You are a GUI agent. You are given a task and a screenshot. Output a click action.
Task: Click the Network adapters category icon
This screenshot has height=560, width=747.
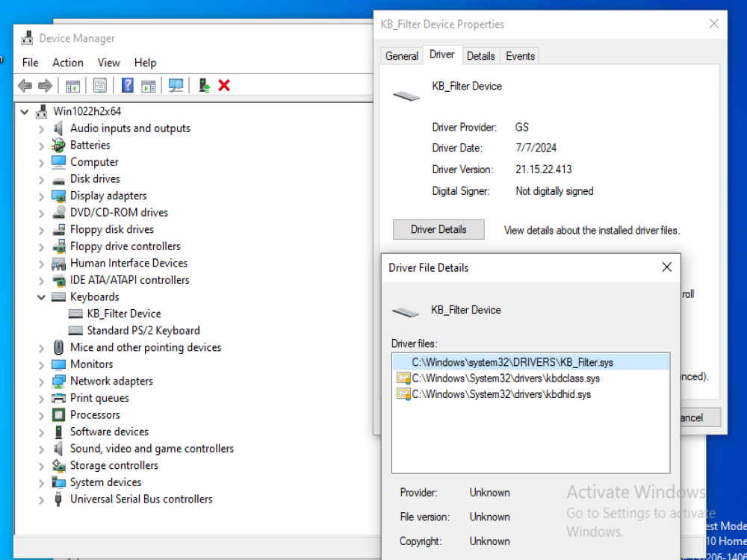[58, 381]
